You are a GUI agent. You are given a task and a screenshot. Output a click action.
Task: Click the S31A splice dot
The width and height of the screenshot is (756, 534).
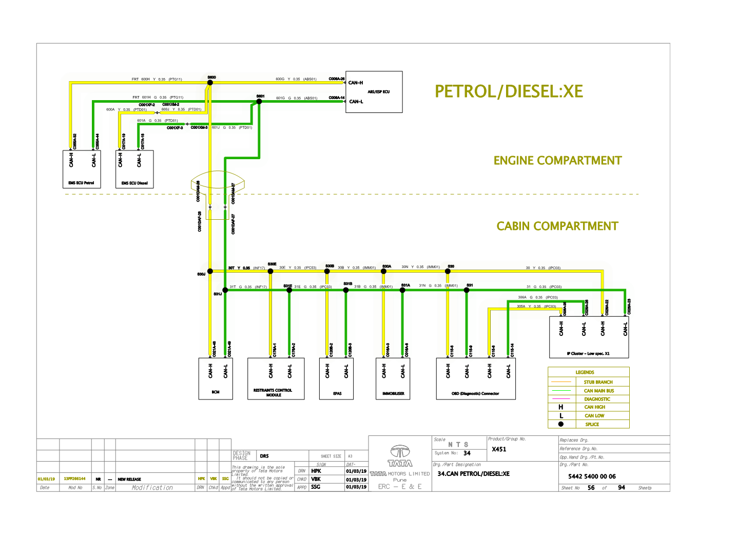402,290
